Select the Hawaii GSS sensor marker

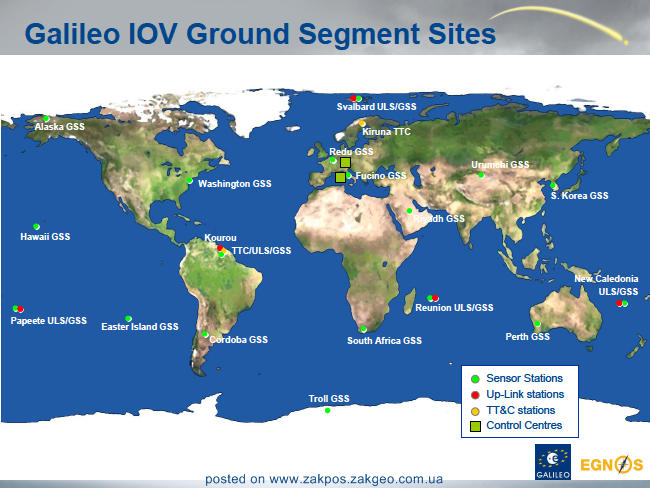click(x=36, y=226)
